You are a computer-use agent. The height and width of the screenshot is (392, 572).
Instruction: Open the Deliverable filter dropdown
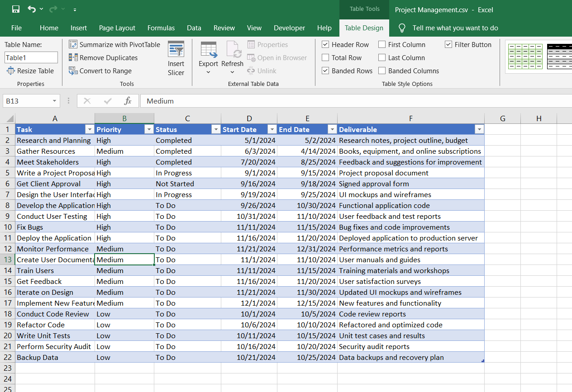(x=479, y=129)
